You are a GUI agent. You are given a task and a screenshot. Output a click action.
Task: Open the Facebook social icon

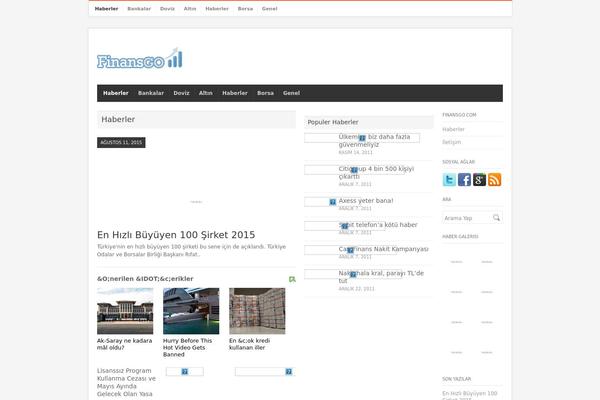pyautogui.click(x=464, y=180)
